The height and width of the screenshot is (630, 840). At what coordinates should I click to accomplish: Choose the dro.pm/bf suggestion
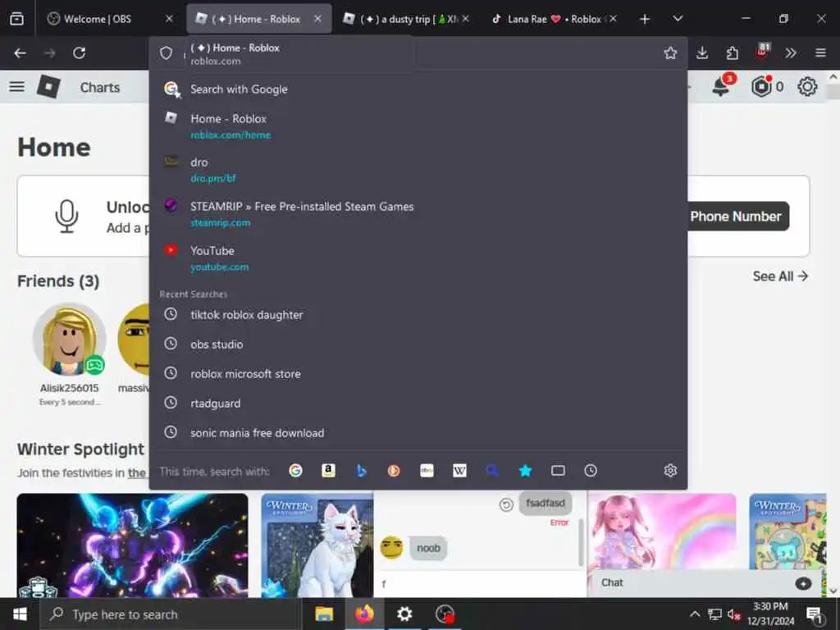pyautogui.click(x=418, y=169)
